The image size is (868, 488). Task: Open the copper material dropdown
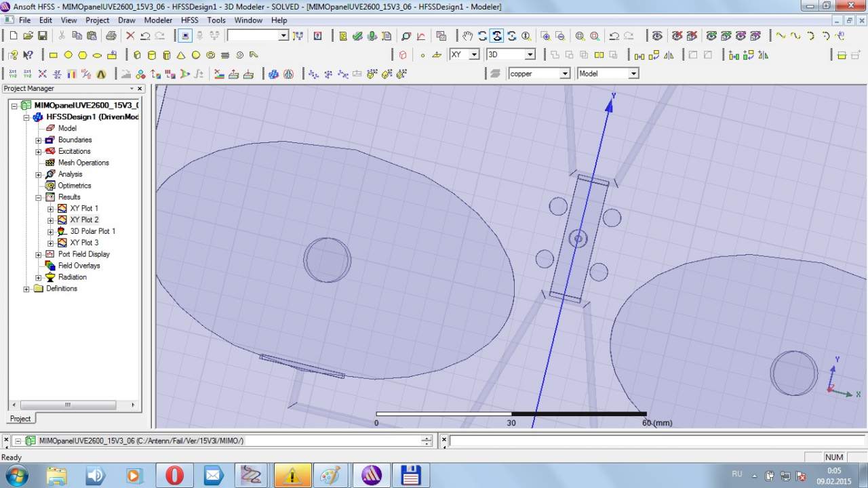564,74
